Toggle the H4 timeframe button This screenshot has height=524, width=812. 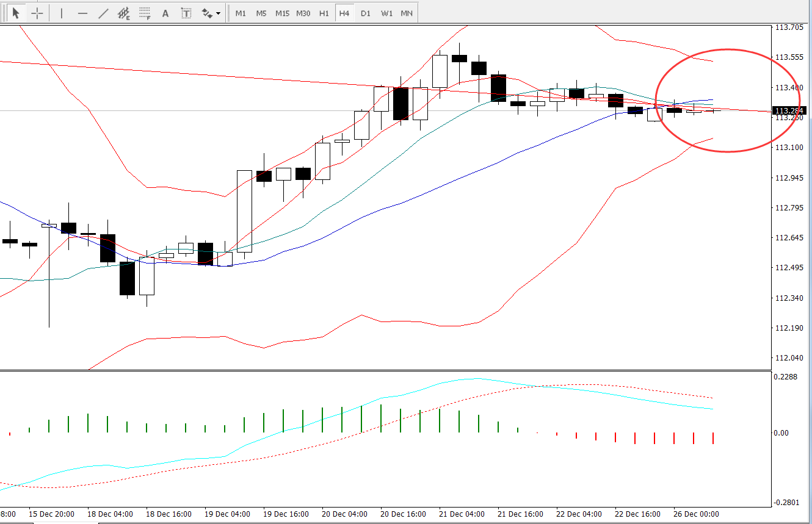(344, 13)
